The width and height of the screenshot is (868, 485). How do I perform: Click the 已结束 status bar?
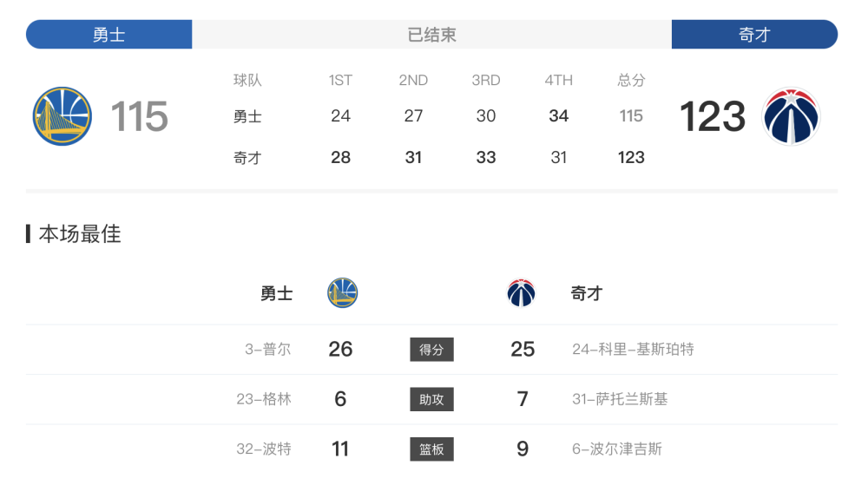[431, 35]
